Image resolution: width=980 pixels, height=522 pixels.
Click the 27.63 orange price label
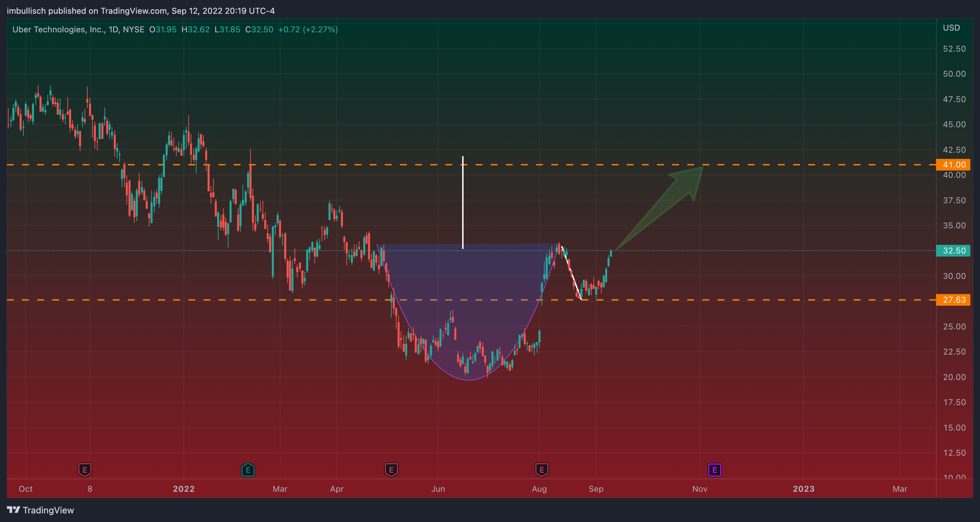pyautogui.click(x=953, y=300)
